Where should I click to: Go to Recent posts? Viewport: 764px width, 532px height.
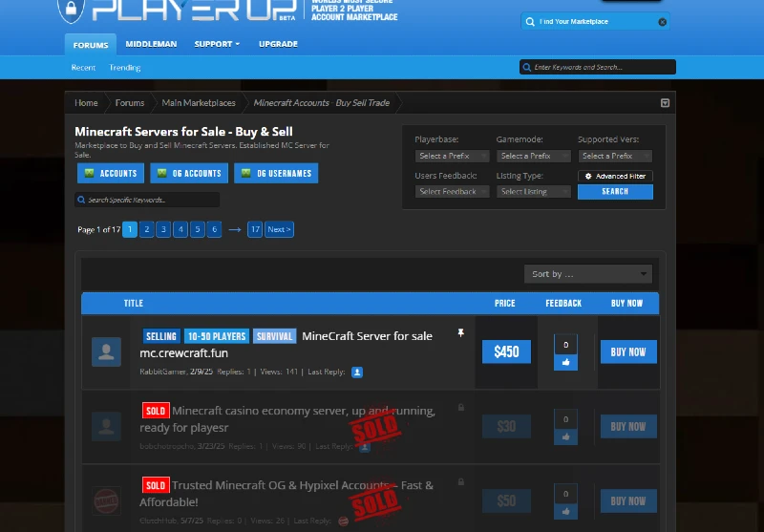[83, 68]
